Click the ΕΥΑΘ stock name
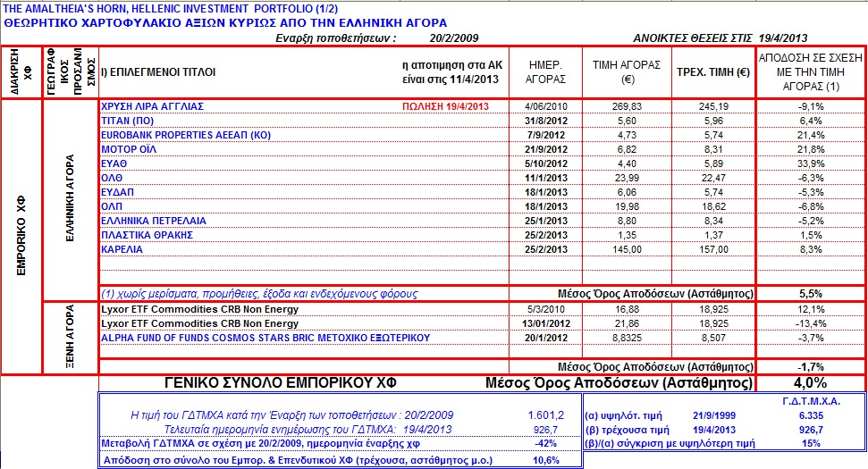Screen dimensions: 868x469 tap(114, 163)
